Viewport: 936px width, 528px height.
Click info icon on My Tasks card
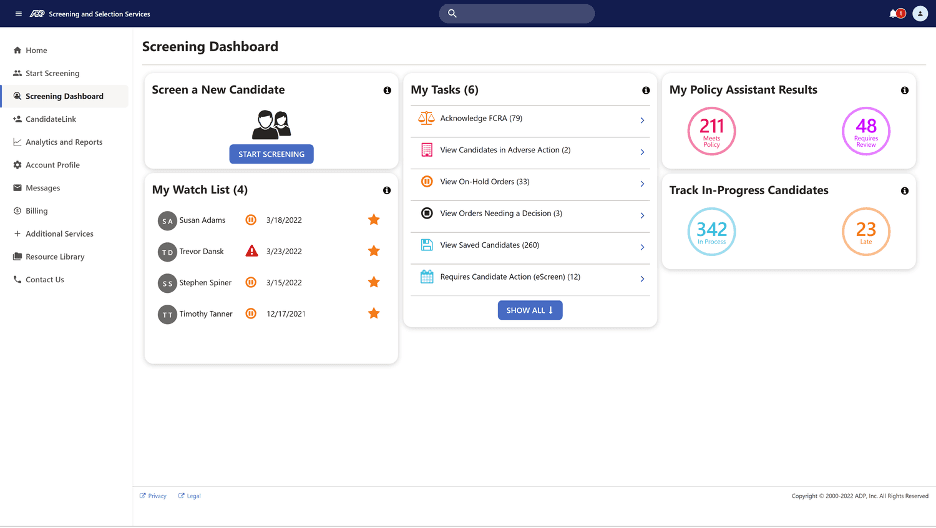(x=646, y=90)
